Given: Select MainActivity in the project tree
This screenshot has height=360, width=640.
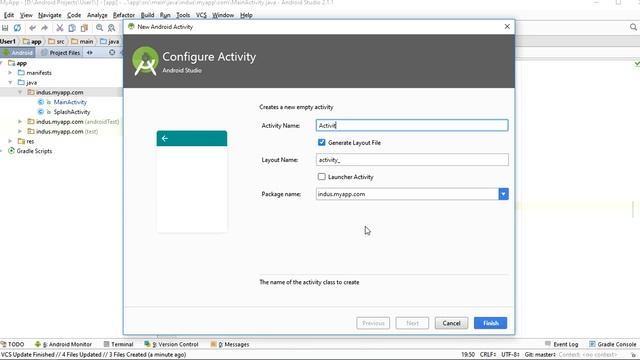Looking at the screenshot, I should (x=70, y=102).
